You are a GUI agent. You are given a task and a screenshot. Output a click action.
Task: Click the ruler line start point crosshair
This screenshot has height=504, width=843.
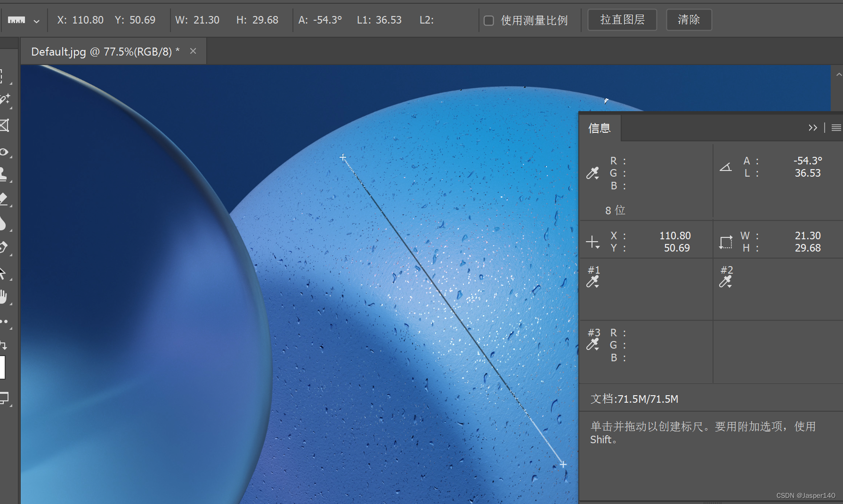click(343, 157)
